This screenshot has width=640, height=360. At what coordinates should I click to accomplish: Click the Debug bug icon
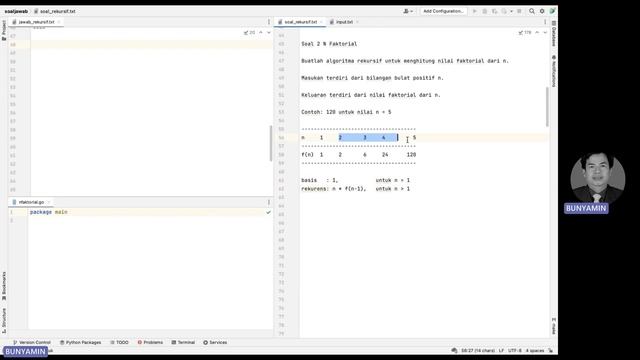(x=484, y=11)
